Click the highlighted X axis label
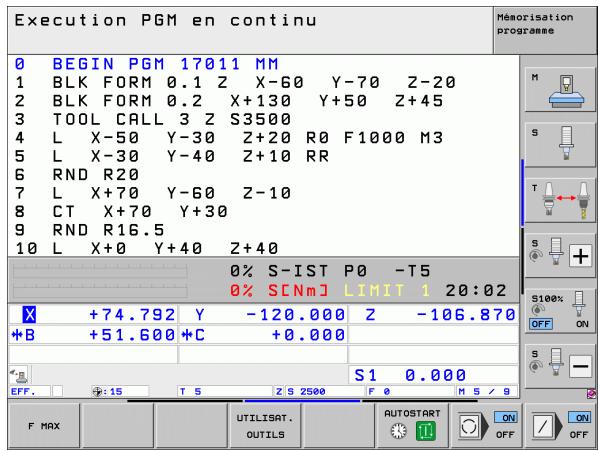The image size is (598, 451). pos(29,315)
